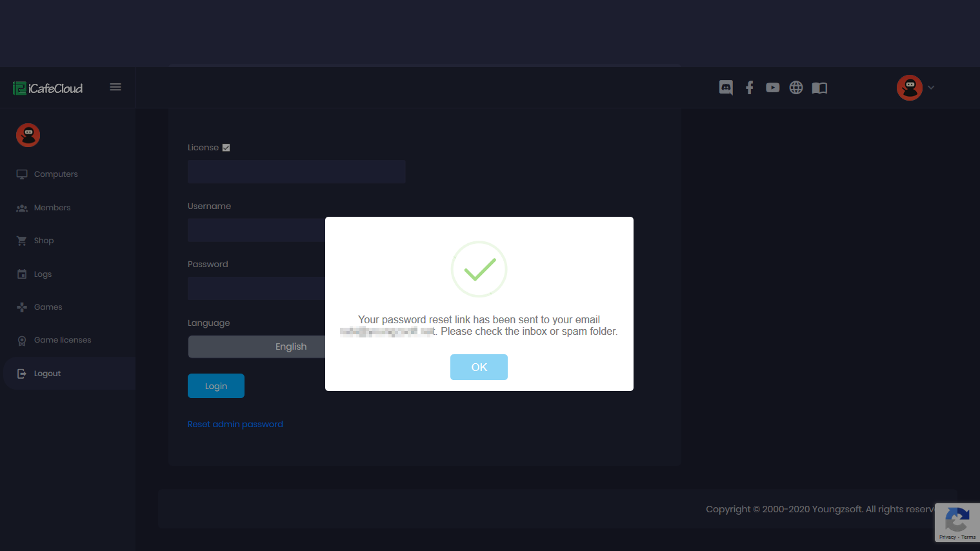Screen dimensions: 980x551
Task: Click the iCafeCloud logo
Action: click(48, 88)
